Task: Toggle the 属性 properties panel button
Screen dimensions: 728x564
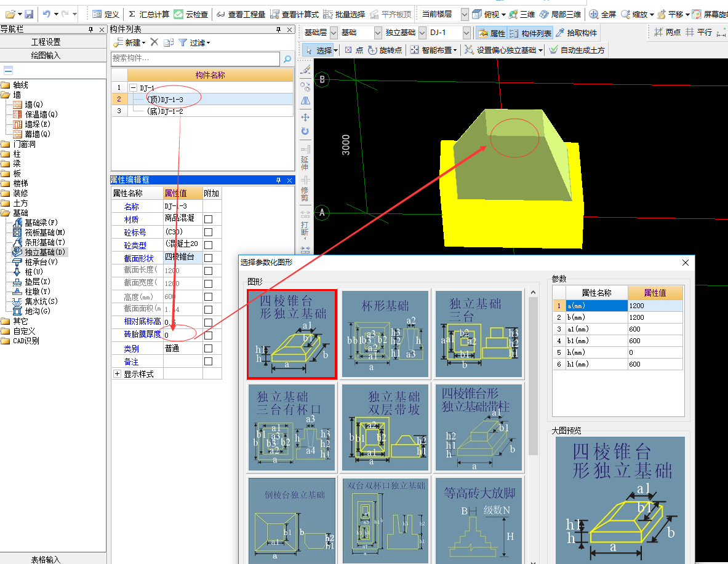Action: click(492, 33)
